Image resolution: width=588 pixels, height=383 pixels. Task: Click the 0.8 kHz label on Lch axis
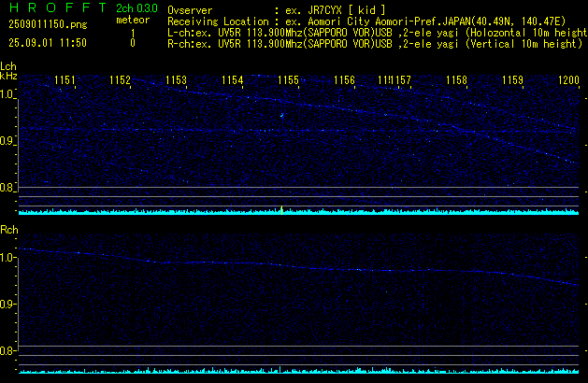(x=7, y=188)
